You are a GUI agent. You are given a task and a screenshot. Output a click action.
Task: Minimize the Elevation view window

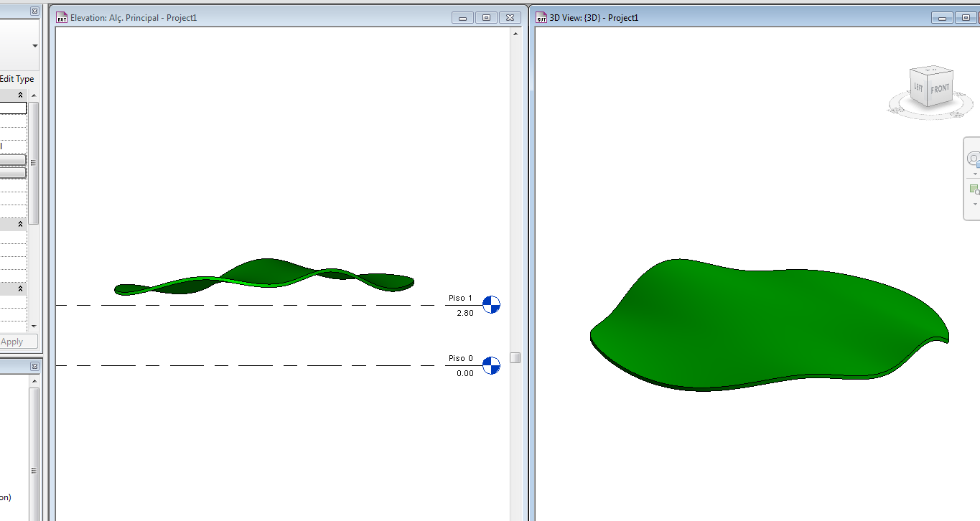click(x=462, y=17)
